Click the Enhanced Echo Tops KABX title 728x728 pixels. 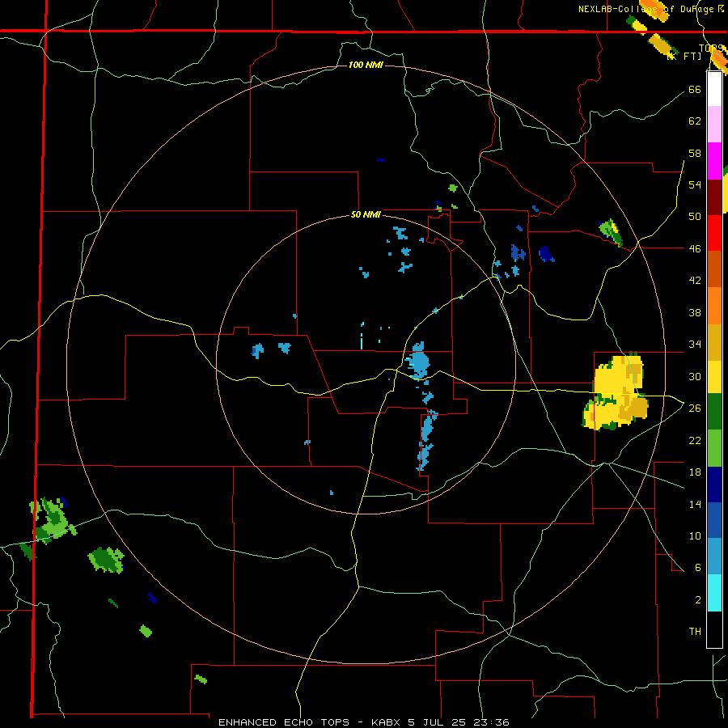point(364,722)
